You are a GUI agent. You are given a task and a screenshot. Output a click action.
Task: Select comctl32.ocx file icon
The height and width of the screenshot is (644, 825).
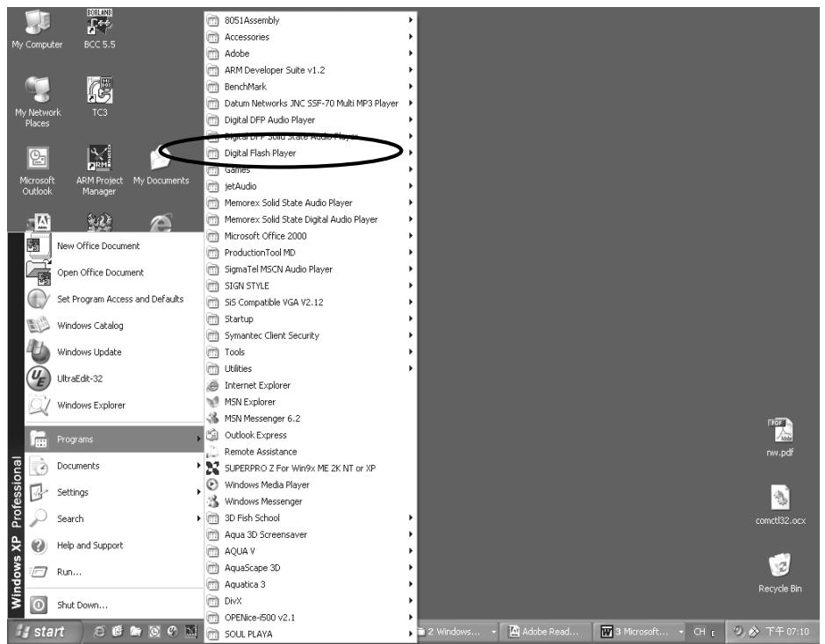780,505
